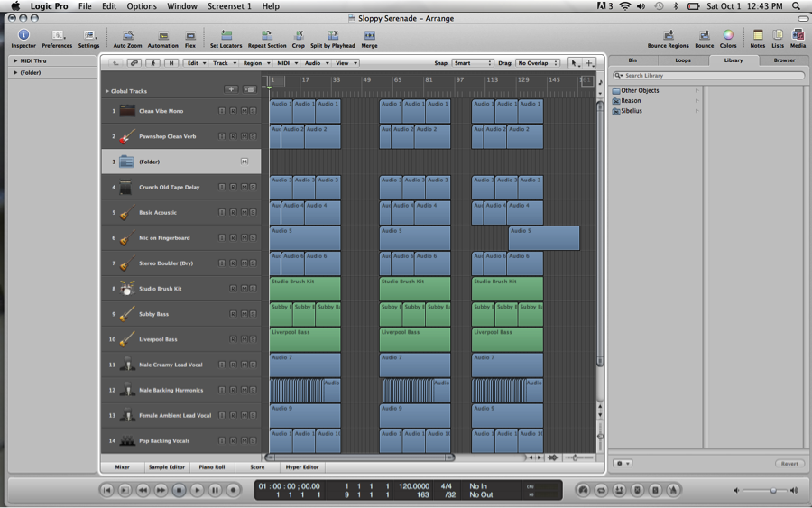Open the Snap dropdown set to Smart
This screenshot has width=812, height=508.
click(x=473, y=63)
